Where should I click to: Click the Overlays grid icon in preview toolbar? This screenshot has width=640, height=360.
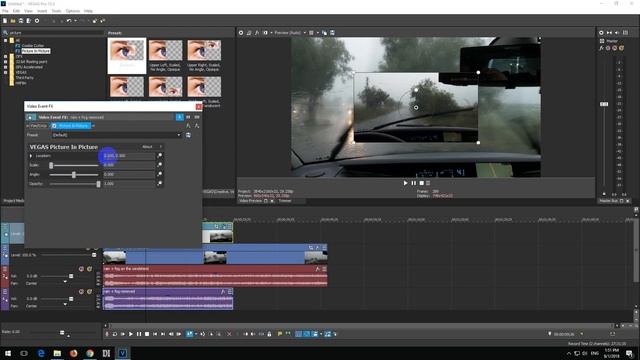click(x=311, y=33)
